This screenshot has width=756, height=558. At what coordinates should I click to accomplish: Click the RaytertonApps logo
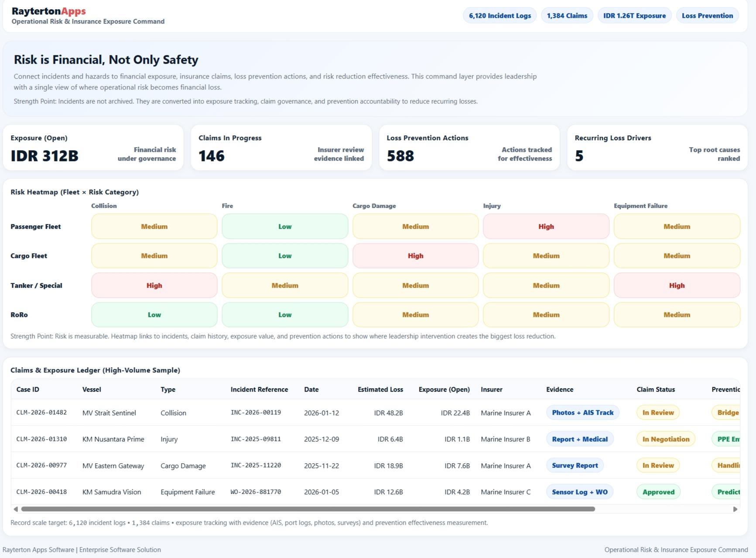48,11
